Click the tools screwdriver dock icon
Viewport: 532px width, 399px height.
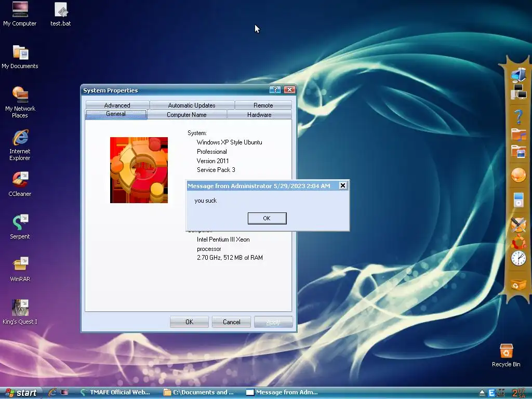coord(518,224)
